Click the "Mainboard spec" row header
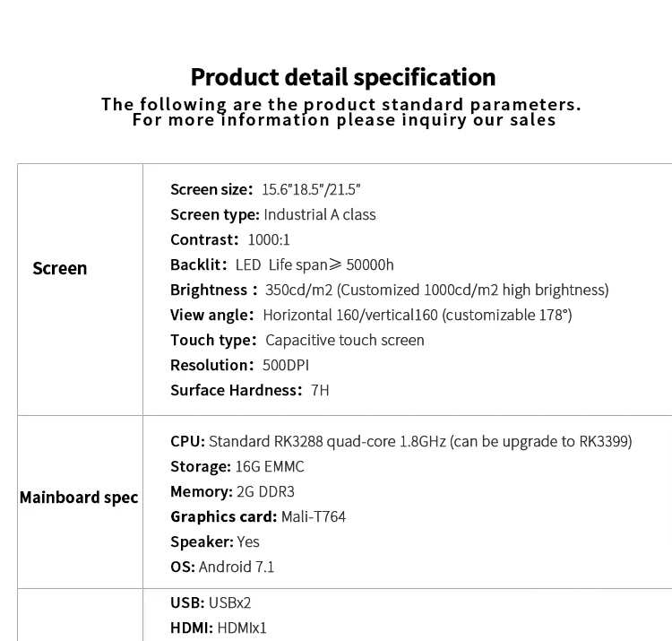This screenshot has height=641, width=672. pos(79,497)
